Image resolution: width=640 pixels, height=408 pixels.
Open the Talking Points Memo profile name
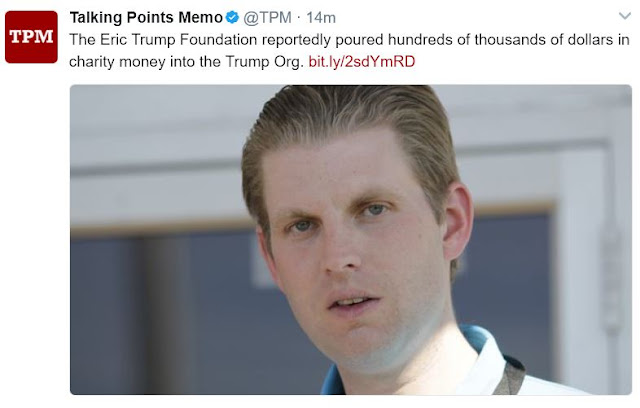[146, 18]
